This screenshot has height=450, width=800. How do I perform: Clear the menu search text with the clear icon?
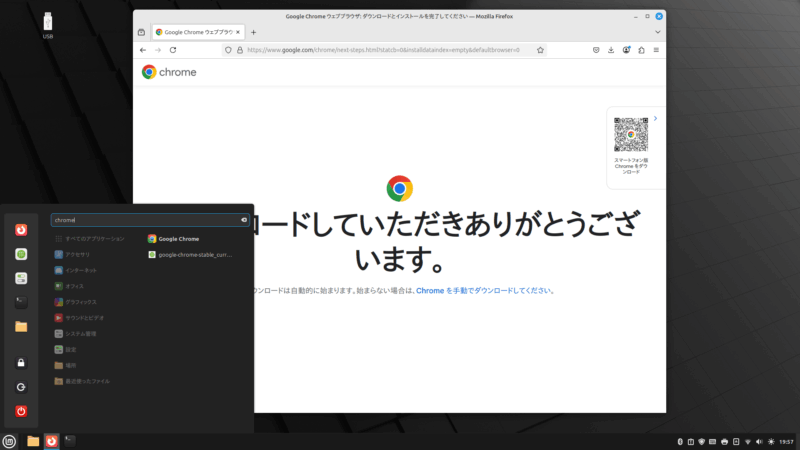point(244,220)
